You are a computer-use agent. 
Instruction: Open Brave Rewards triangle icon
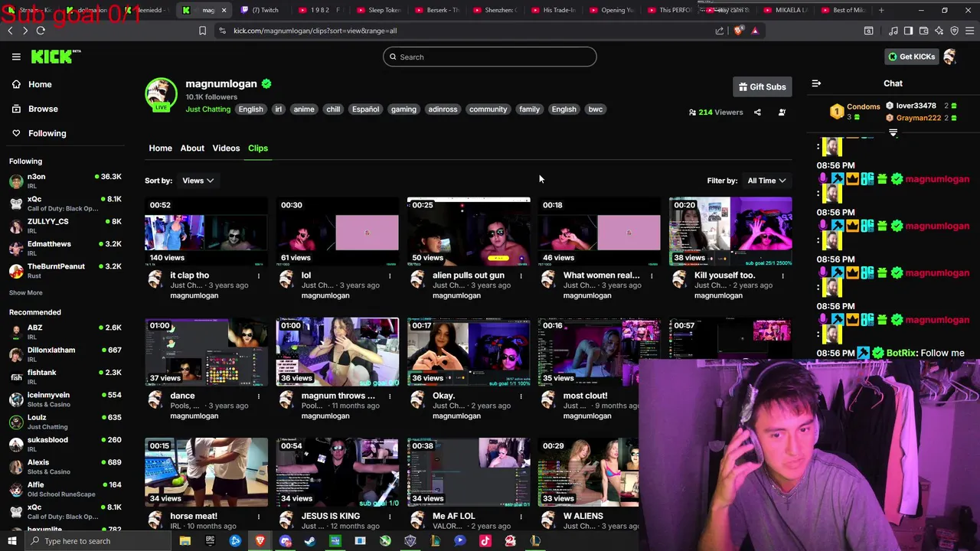[x=755, y=31]
